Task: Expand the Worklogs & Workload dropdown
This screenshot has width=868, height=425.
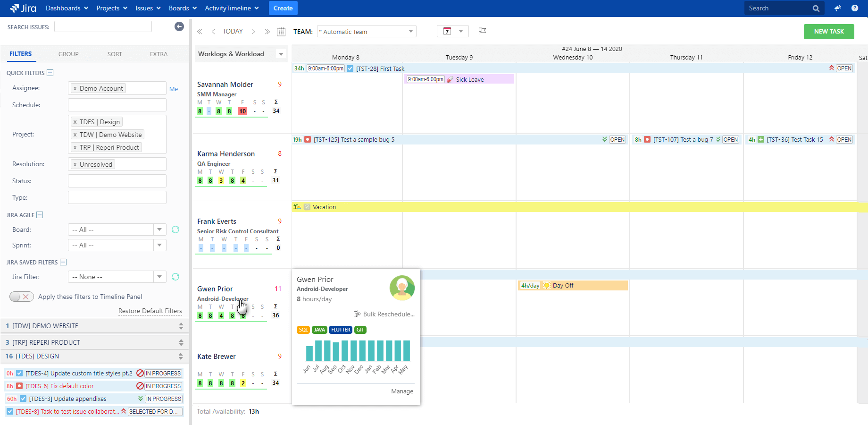Action: click(281, 54)
